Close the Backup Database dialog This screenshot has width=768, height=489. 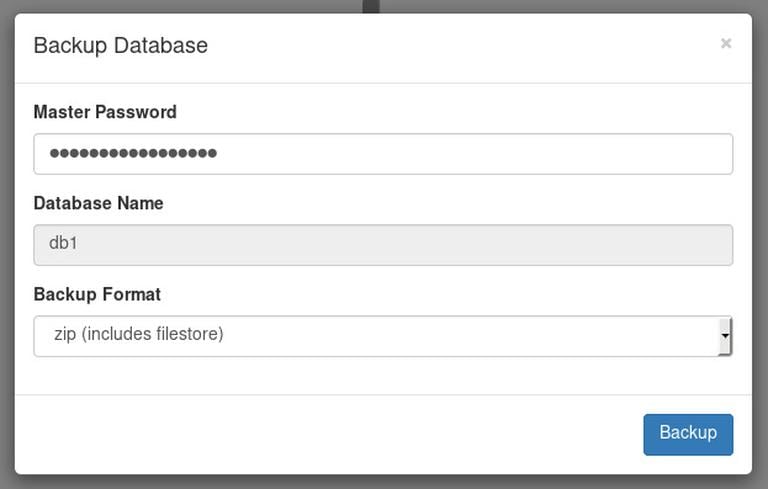pos(726,43)
